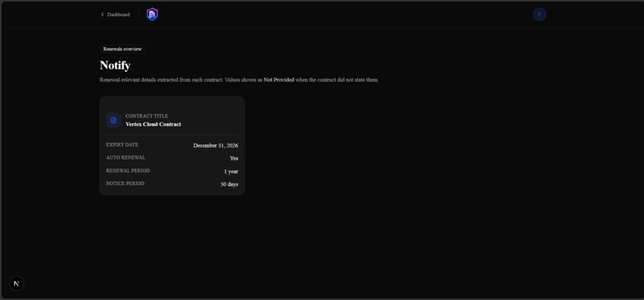Click the renewal period value 1 year
The image size is (644, 300).
click(231, 172)
